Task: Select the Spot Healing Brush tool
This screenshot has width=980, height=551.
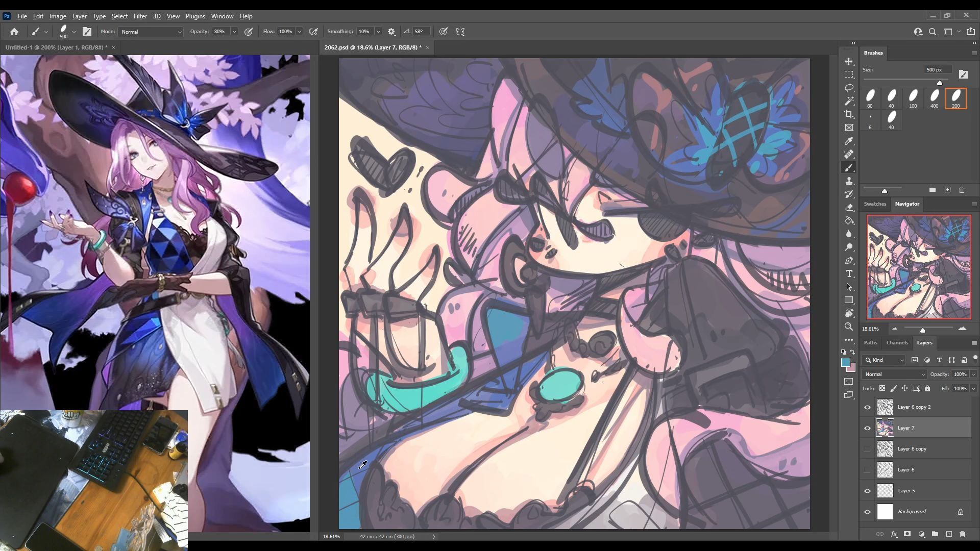Action: 849,155
